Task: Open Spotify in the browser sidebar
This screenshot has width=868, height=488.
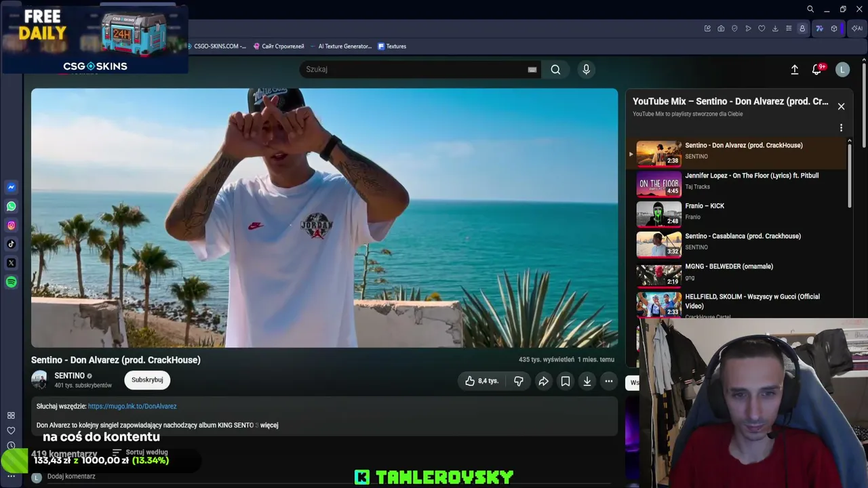Action: pos(11,282)
